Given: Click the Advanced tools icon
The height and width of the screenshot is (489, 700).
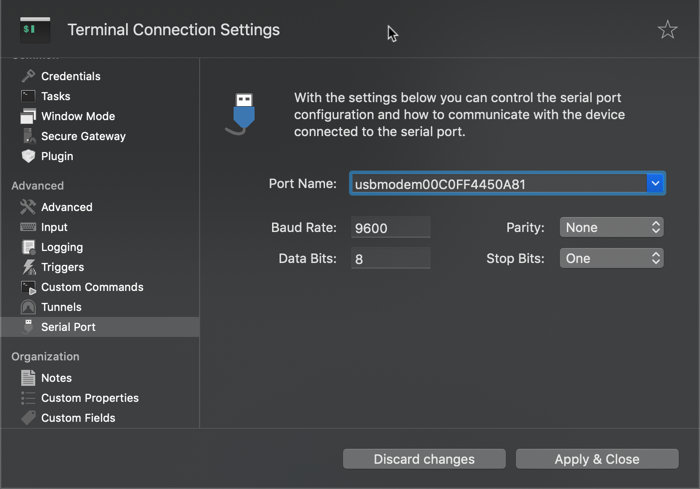Looking at the screenshot, I should (28, 207).
